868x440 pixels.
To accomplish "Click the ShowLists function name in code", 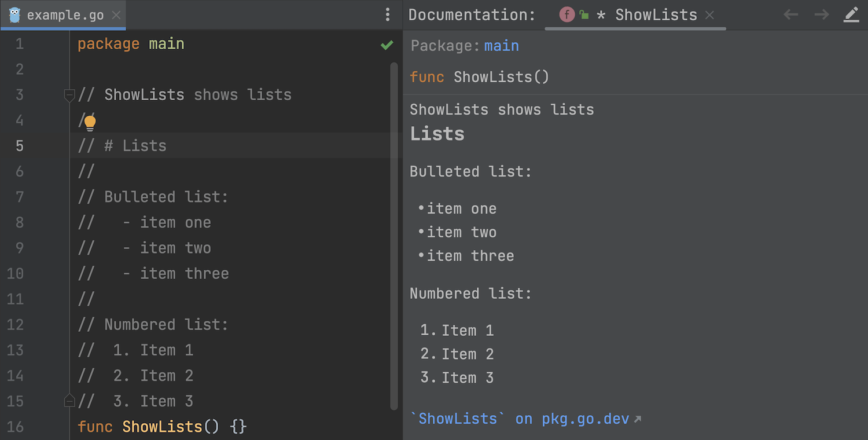I will [x=162, y=427].
